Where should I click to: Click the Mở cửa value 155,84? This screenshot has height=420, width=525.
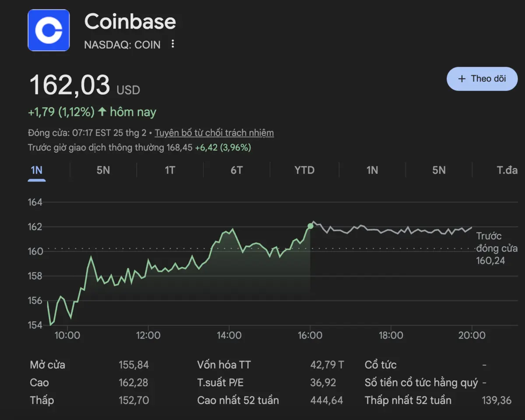point(134,364)
